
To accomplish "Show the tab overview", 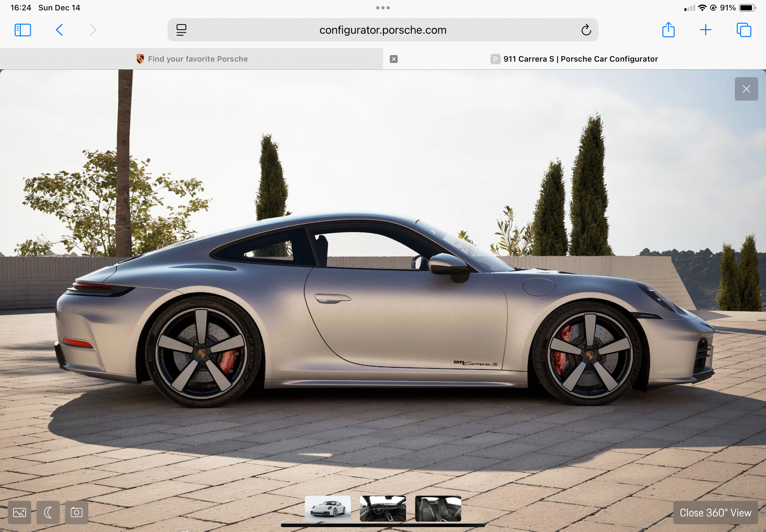I will [744, 30].
